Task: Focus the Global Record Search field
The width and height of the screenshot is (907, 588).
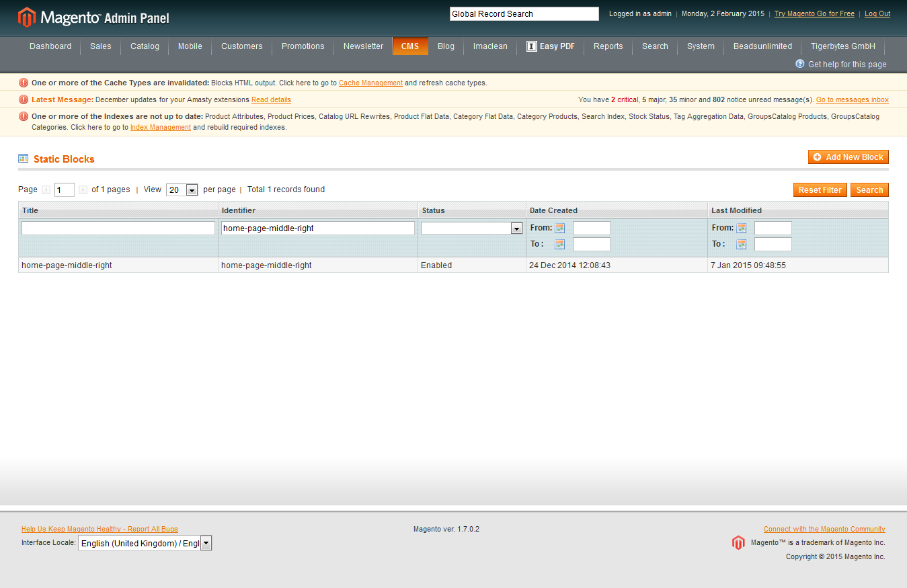Action: (524, 14)
